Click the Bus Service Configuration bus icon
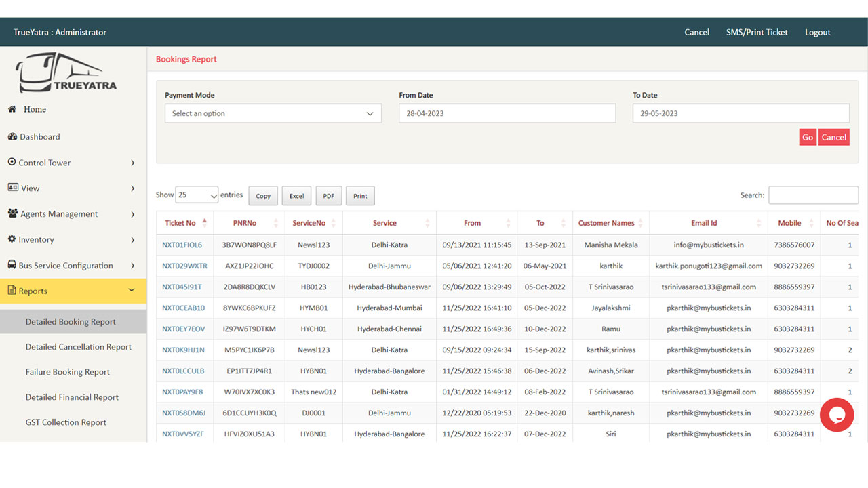 click(x=12, y=265)
